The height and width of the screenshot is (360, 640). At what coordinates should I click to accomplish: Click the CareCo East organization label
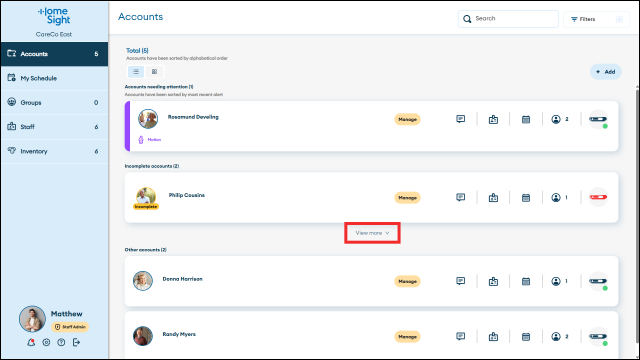point(54,34)
